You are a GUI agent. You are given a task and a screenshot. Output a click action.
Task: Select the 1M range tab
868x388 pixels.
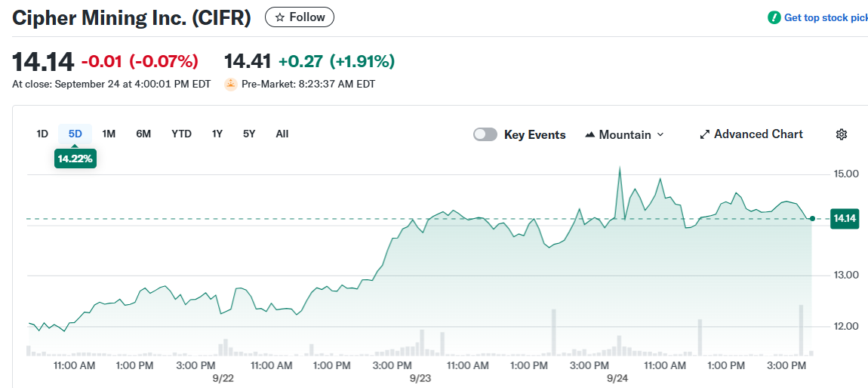click(109, 134)
